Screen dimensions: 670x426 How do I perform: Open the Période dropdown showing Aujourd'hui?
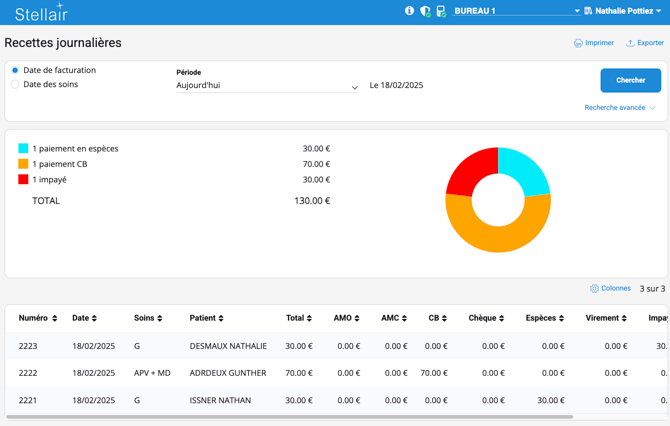click(x=267, y=86)
